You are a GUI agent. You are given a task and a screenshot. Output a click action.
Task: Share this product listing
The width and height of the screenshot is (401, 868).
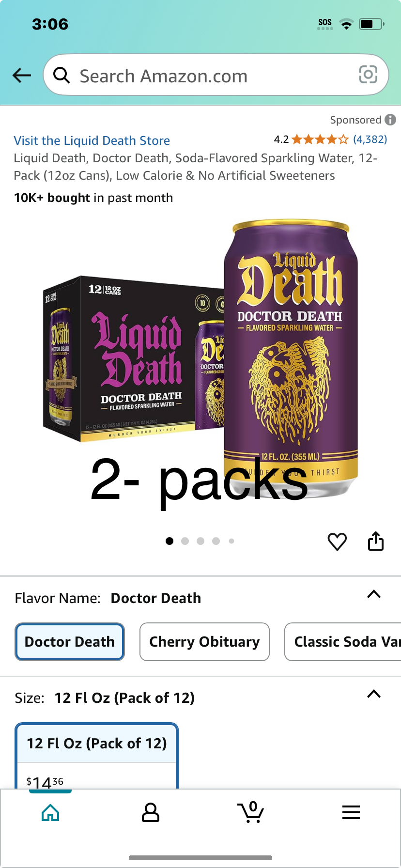[376, 541]
